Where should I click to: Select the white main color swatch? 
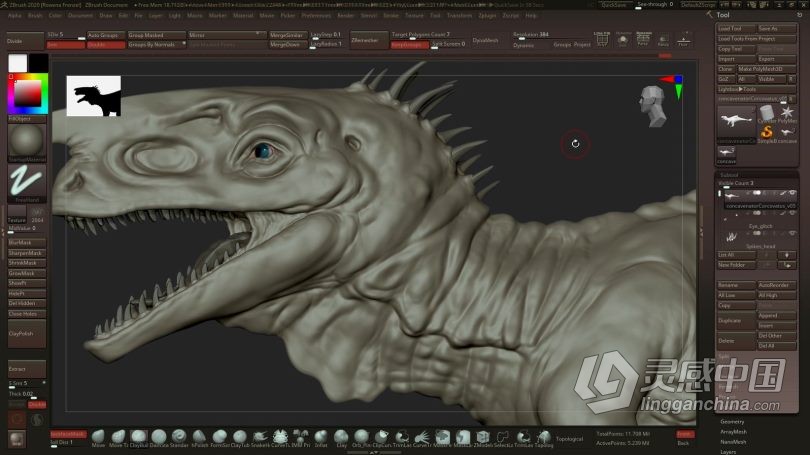tap(18, 63)
